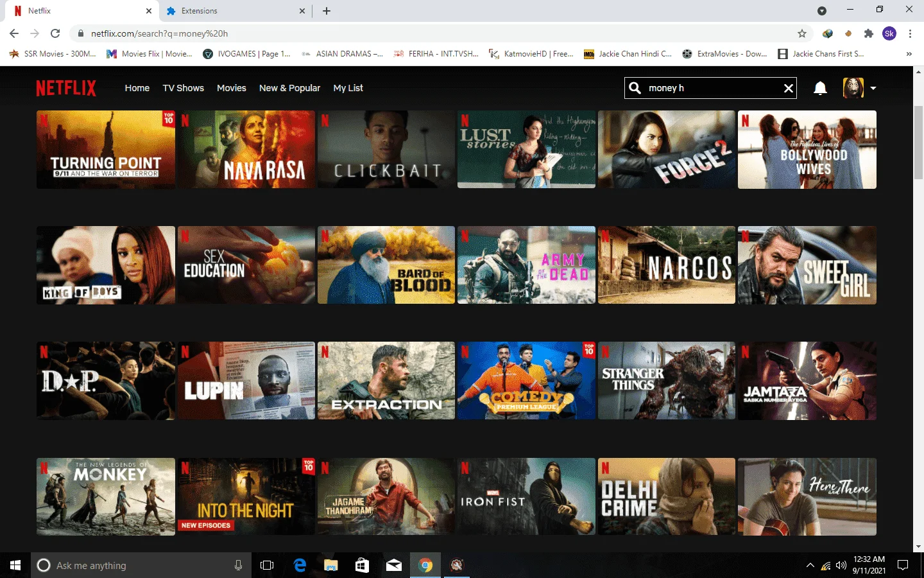Show hidden system tray icons

[810, 565]
